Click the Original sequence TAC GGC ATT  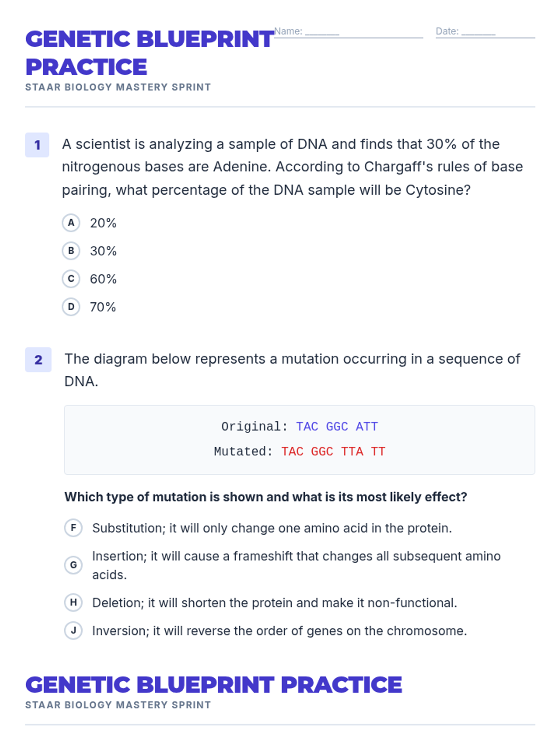coord(337,426)
